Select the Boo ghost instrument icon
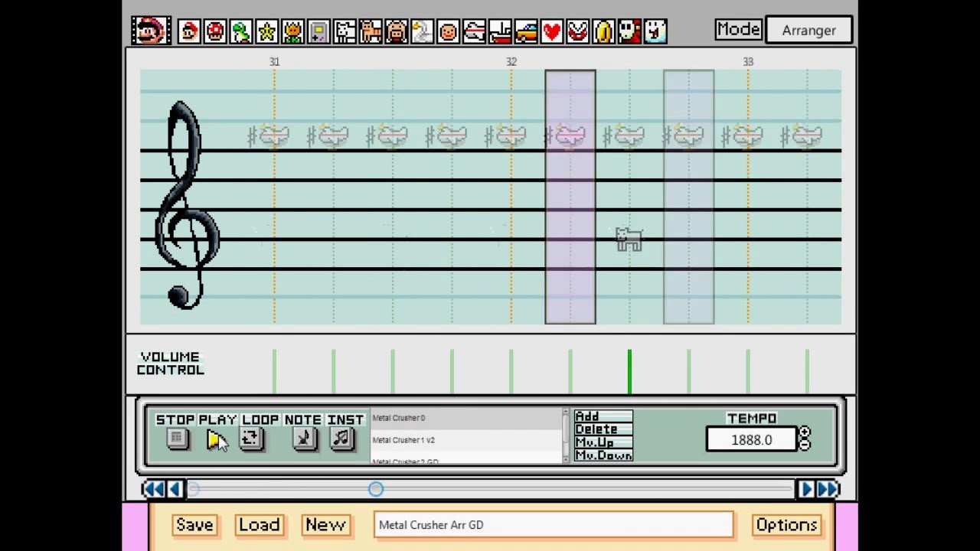The image size is (980, 551). coord(656,31)
